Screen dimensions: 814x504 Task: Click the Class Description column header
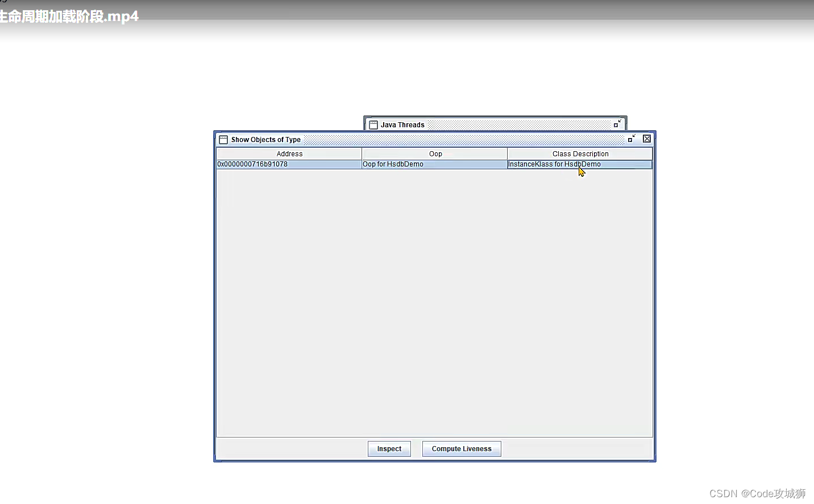click(x=580, y=154)
